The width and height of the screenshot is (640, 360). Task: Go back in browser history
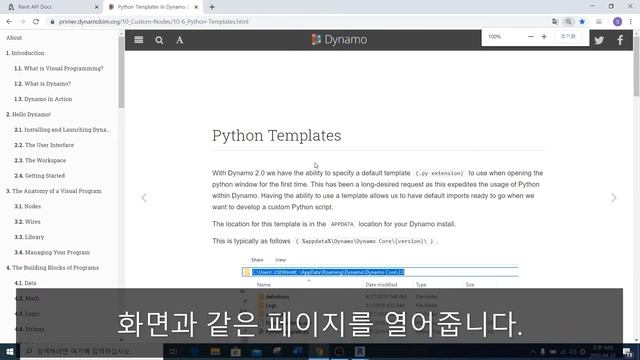[x=9, y=22]
